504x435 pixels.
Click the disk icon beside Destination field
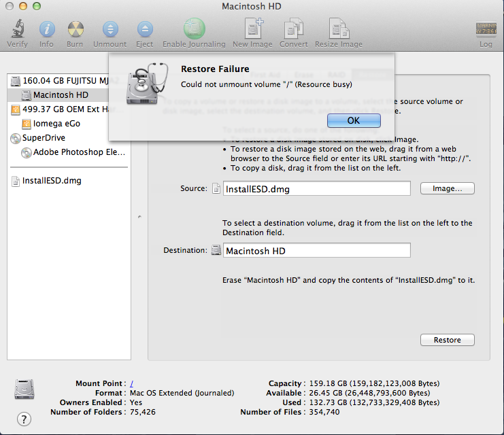[x=216, y=250]
